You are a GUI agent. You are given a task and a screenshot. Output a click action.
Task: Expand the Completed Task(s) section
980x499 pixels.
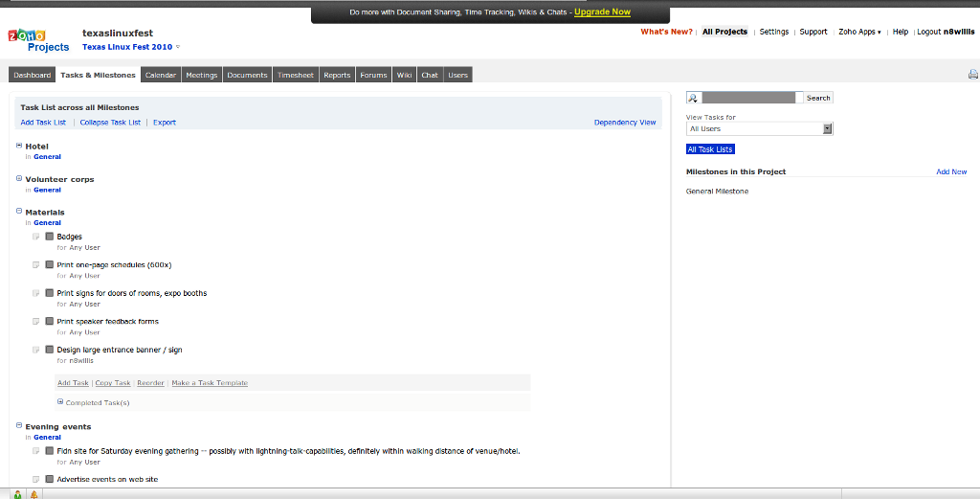pos(60,402)
